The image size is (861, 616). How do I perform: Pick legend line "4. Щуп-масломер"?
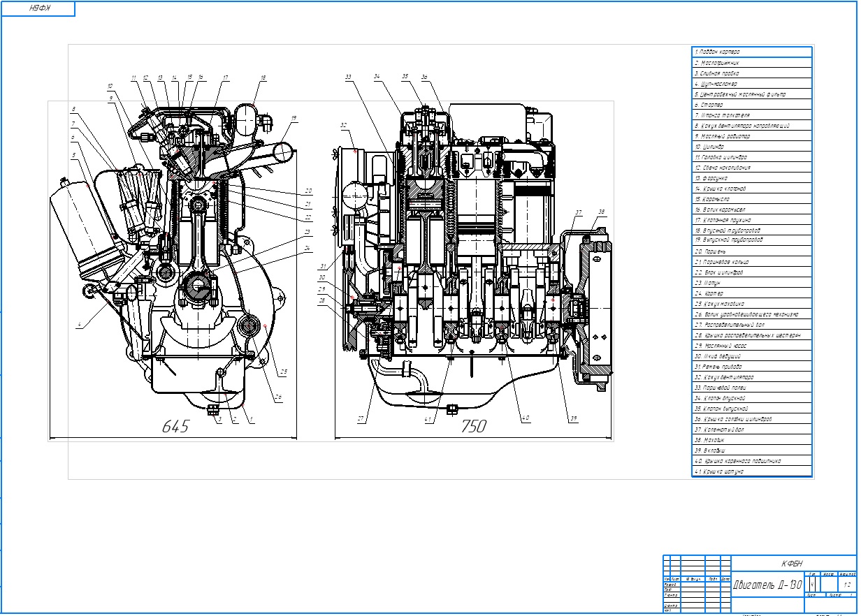point(752,83)
